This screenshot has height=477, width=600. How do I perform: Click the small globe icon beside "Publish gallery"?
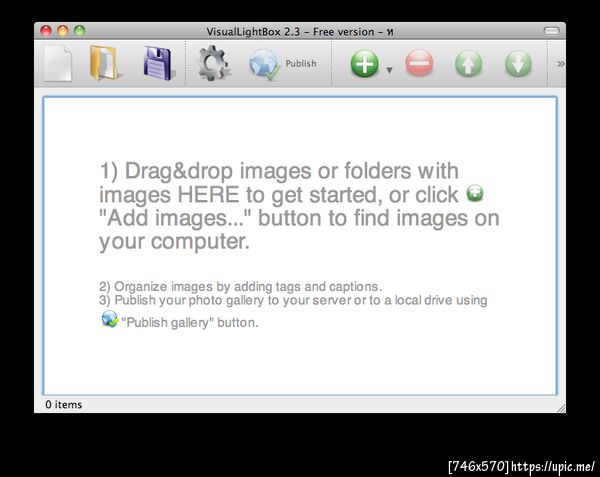click(x=109, y=319)
